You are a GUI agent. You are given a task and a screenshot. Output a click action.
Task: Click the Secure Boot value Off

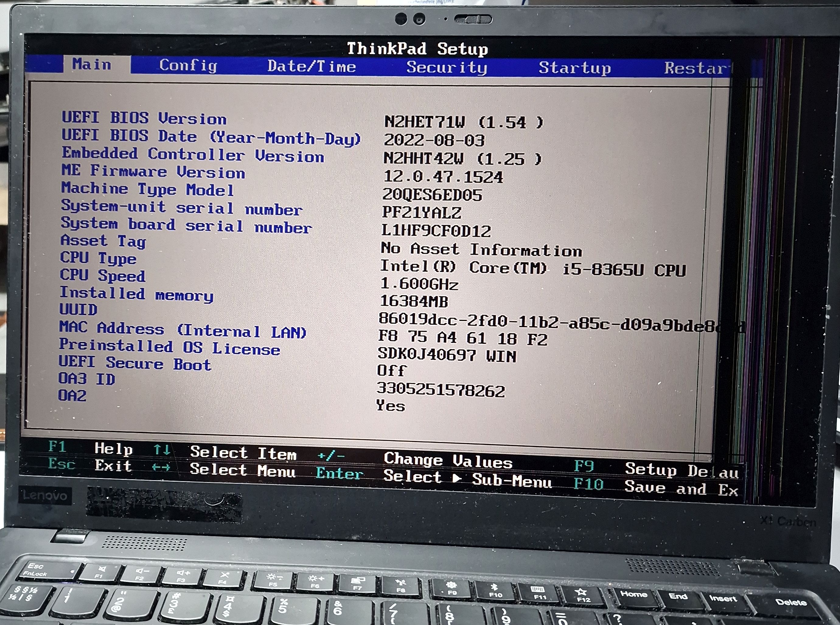pyautogui.click(x=392, y=370)
